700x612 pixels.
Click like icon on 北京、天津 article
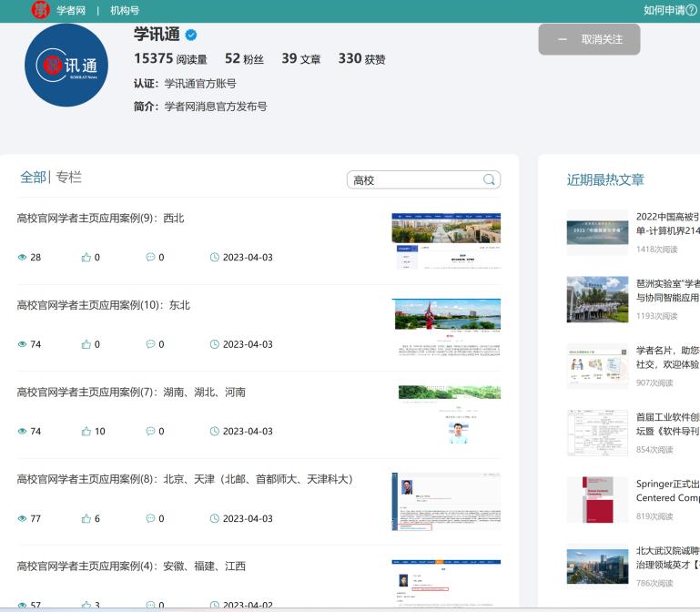(x=86, y=518)
